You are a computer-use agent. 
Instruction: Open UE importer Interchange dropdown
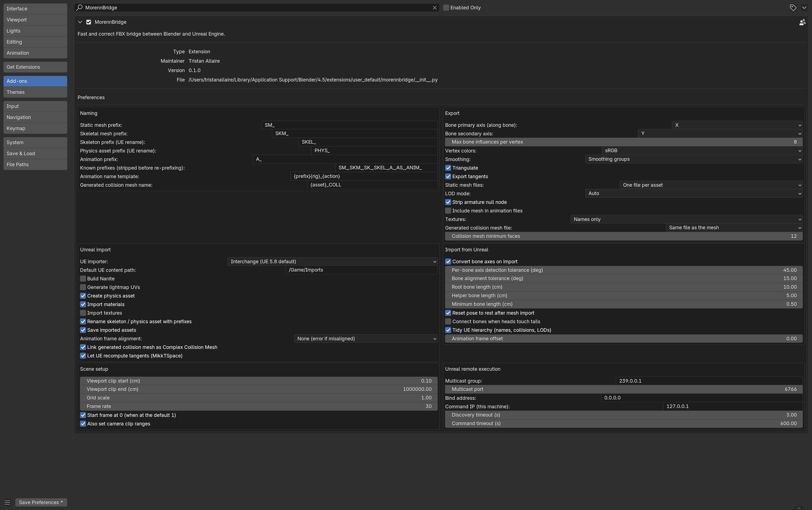coord(332,261)
